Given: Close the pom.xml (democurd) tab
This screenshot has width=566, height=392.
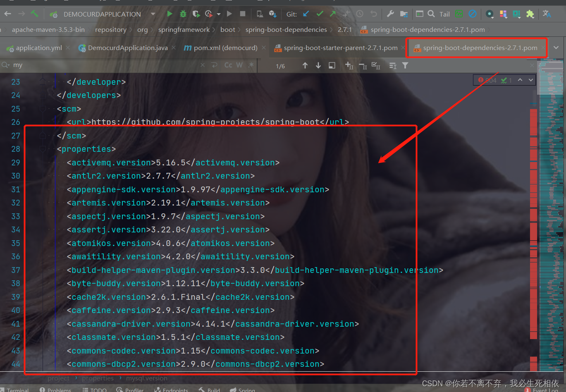Looking at the screenshot, I should click(x=264, y=48).
